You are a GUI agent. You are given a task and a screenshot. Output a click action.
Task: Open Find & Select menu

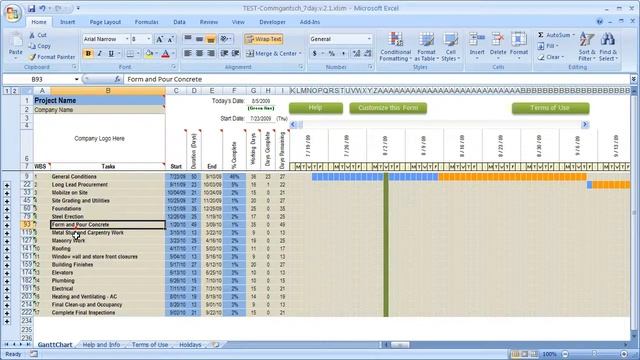point(608,47)
